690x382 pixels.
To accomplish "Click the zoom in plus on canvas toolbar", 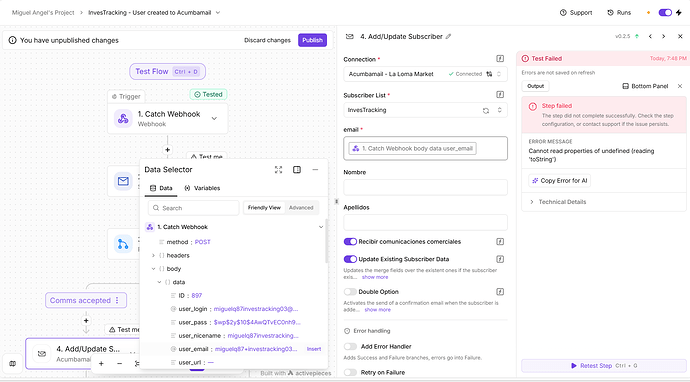I will click(101, 364).
